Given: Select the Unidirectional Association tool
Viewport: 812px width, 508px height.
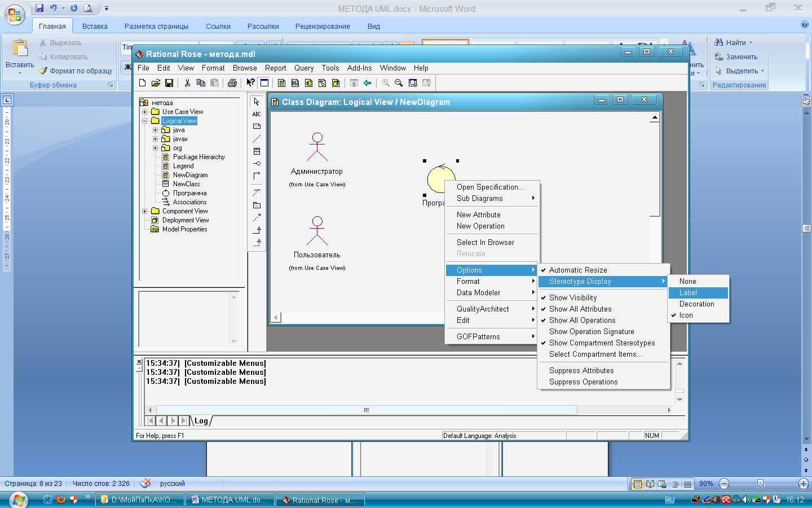Looking at the screenshot, I should [257, 176].
